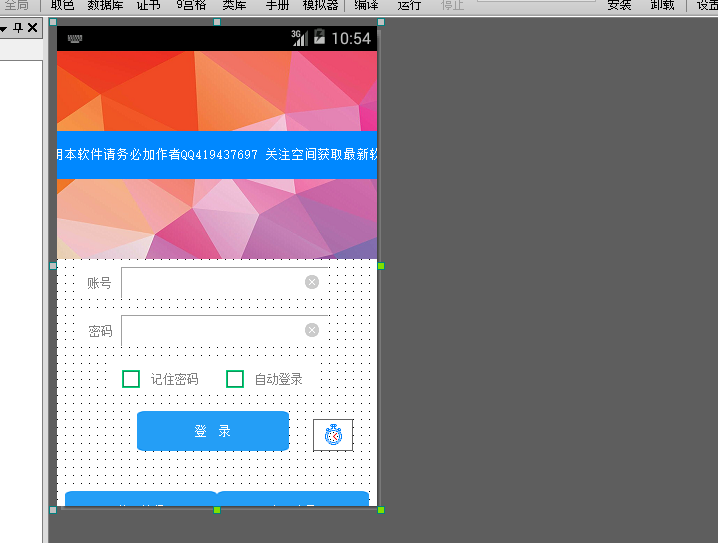718x543 pixels.
Task: Open the 数据库 toolbar item
Action: (x=105, y=5)
